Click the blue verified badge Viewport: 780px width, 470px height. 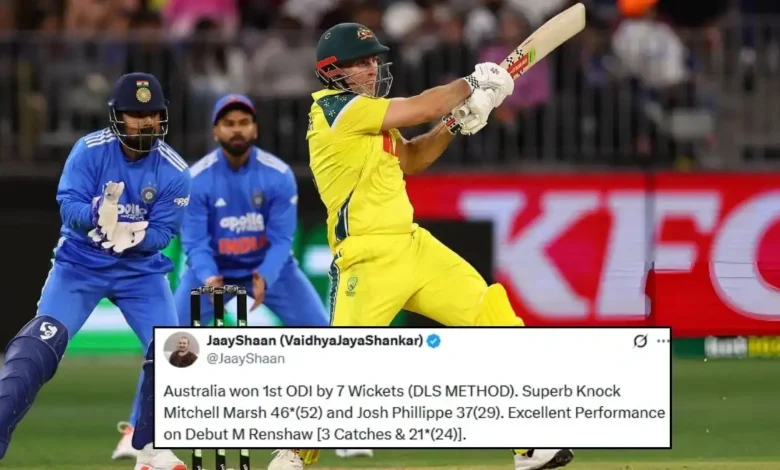pos(433,341)
